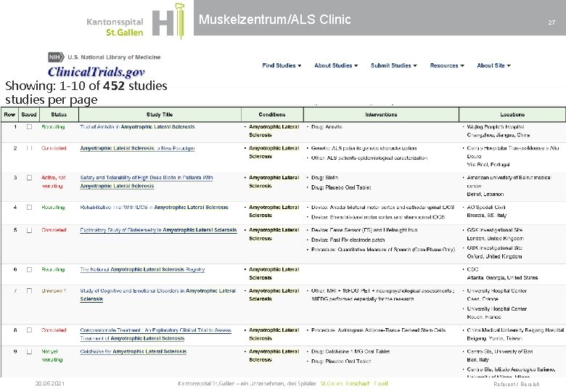Check the Saved box for row 3
This screenshot has height=392, width=566.
pyautogui.click(x=29, y=178)
